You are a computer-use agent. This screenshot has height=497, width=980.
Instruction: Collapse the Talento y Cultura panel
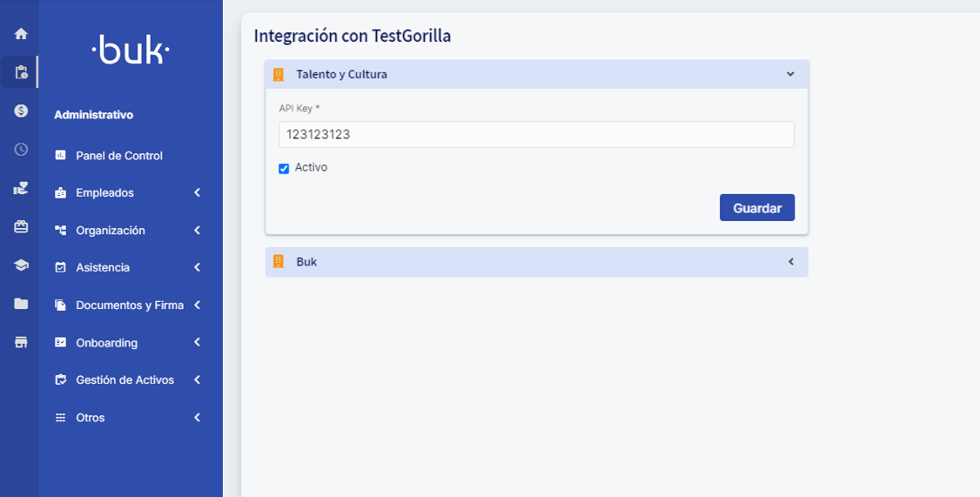[x=790, y=74]
